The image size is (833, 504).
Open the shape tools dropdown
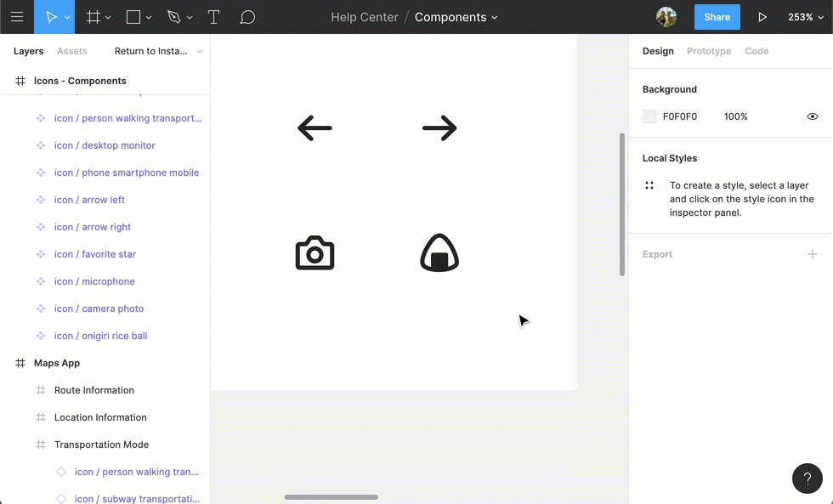149,18
